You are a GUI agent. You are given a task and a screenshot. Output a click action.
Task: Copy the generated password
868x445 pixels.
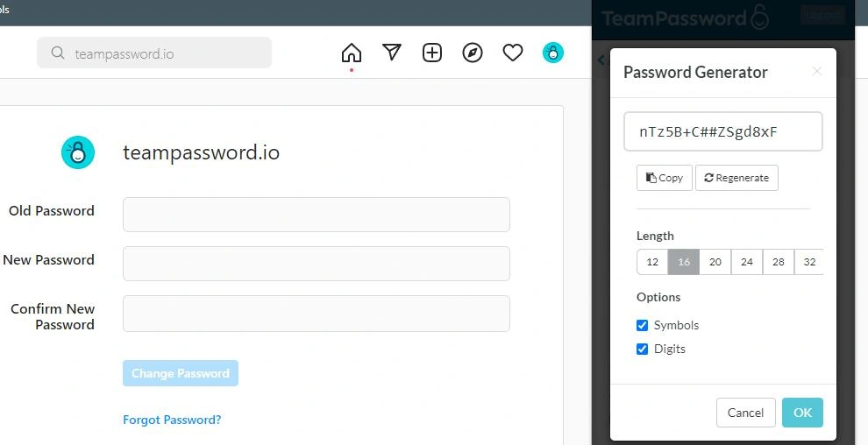pos(665,178)
